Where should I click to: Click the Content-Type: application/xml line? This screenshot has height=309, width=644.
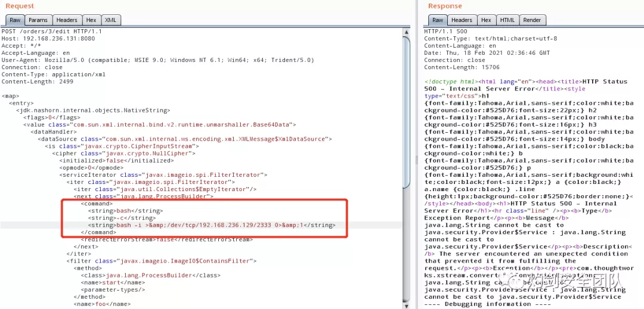54,74
